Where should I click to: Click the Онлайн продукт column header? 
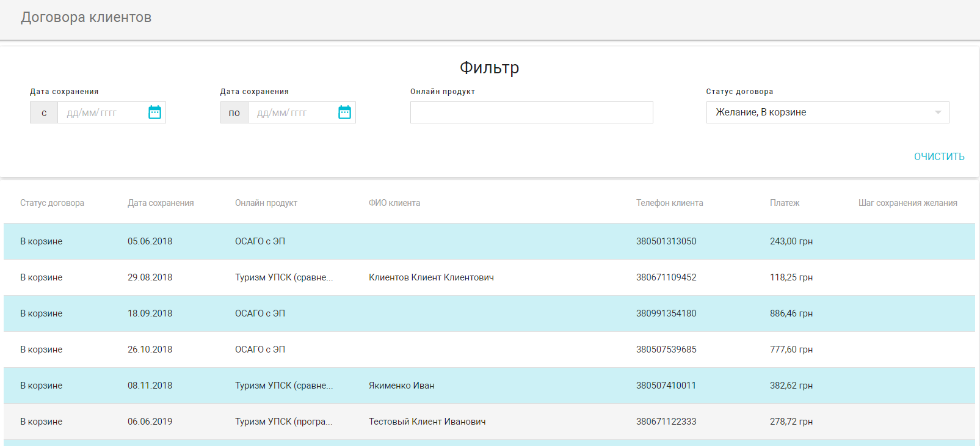(266, 203)
